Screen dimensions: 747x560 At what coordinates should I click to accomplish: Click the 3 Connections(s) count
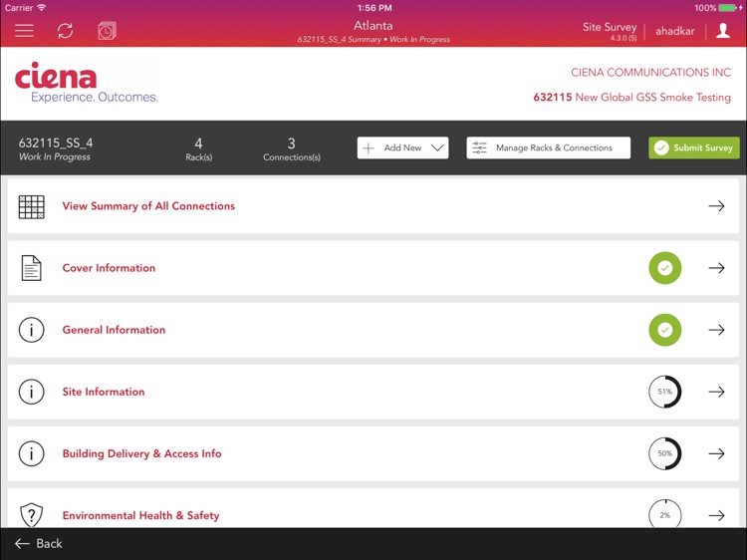(x=292, y=149)
